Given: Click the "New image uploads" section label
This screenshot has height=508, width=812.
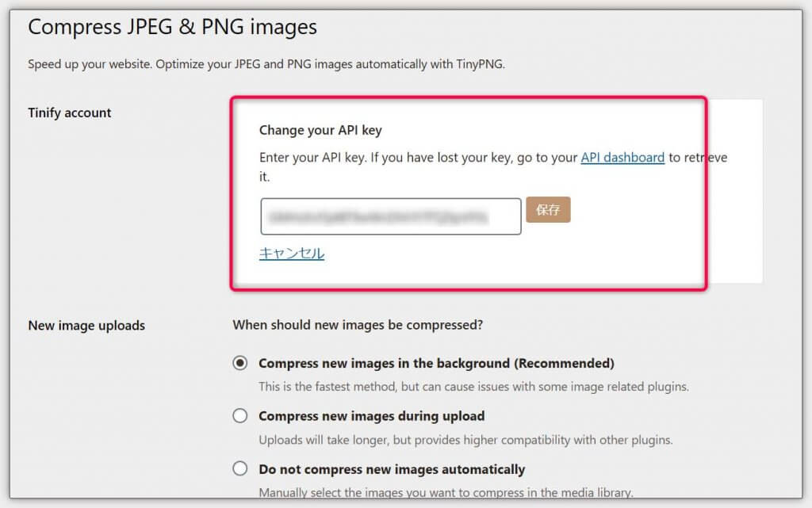Looking at the screenshot, I should click(86, 325).
